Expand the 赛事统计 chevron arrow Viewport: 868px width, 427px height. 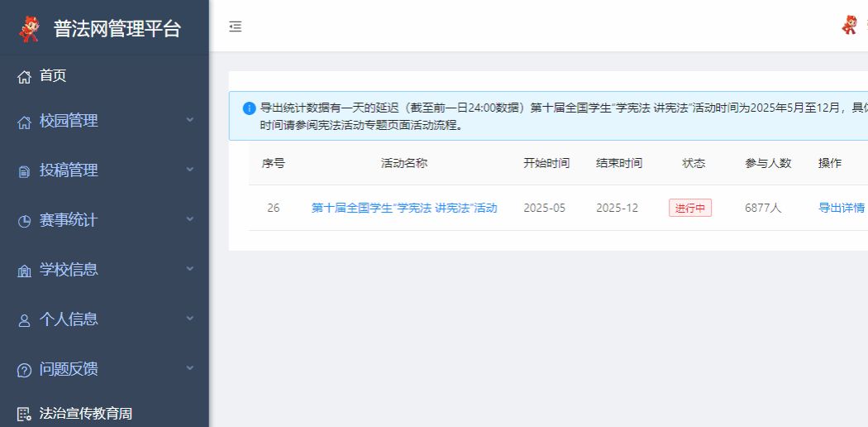click(189, 219)
